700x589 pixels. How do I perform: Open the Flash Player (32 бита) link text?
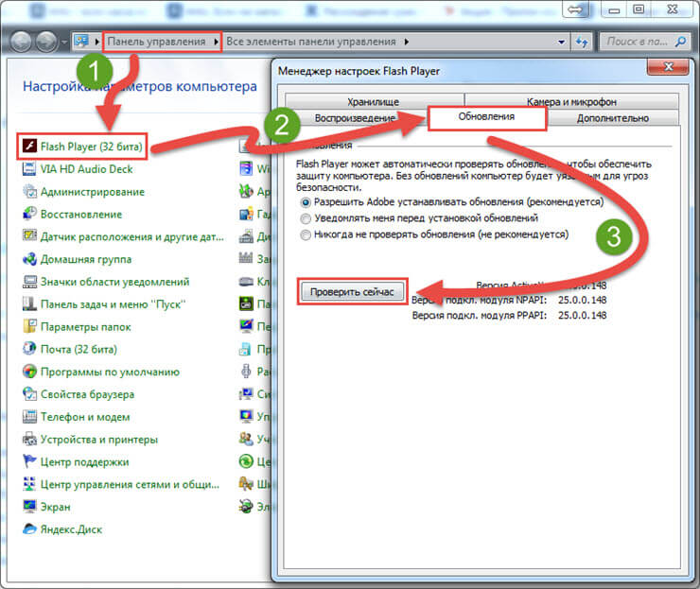(x=92, y=147)
